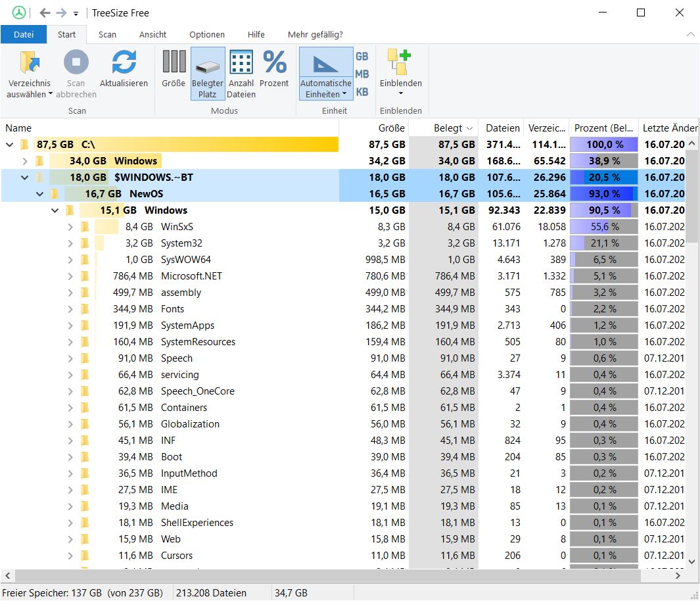Sort by Letzte Änderung column header
The width and height of the screenshot is (700, 601).
(668, 128)
